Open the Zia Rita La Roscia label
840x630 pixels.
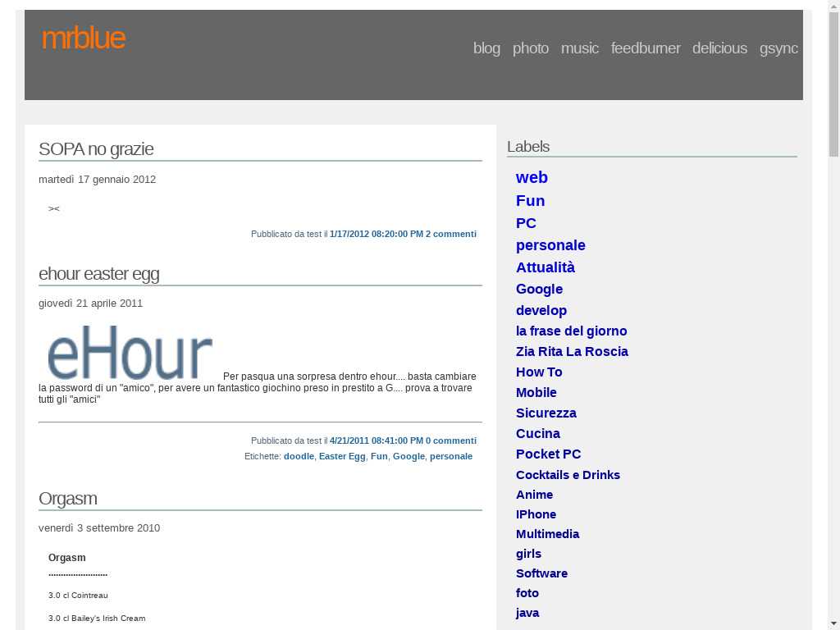tap(572, 351)
